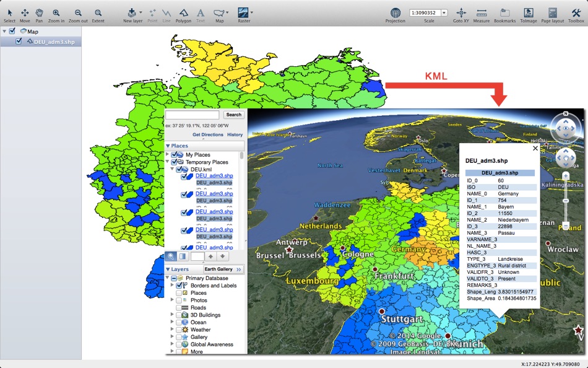
Task: Open the Get Directions link
Action: (x=208, y=134)
